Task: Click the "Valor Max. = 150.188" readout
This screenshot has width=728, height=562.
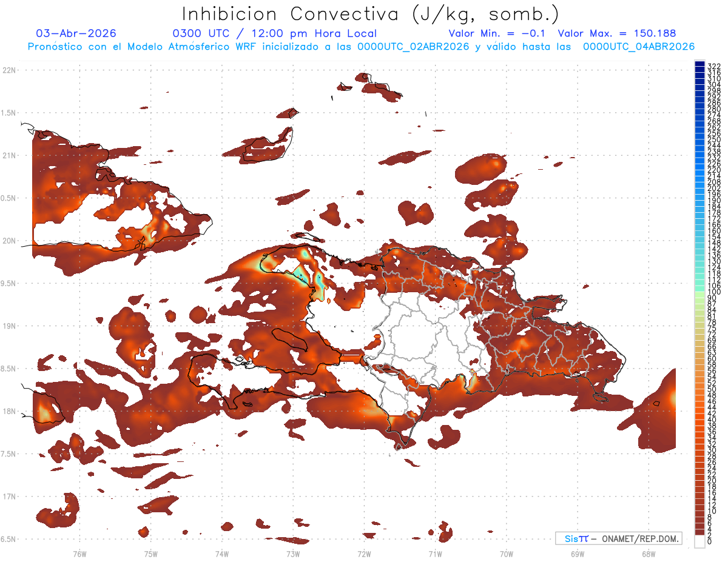Action: point(617,33)
